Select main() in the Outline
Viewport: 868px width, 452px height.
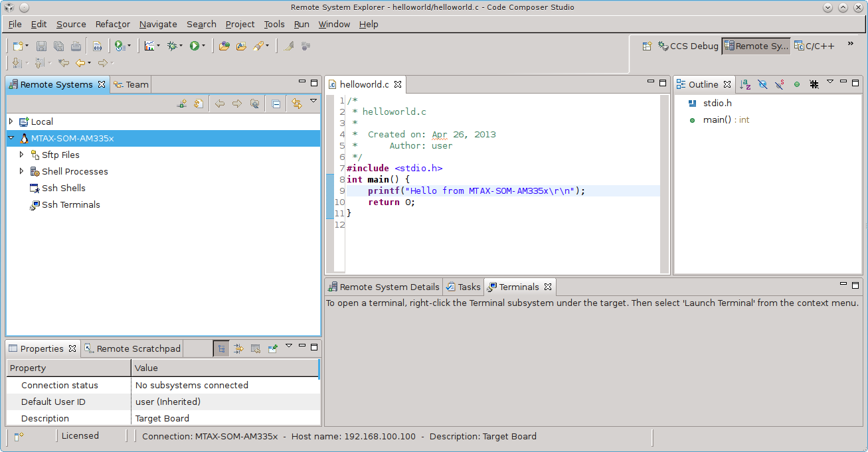[719, 120]
